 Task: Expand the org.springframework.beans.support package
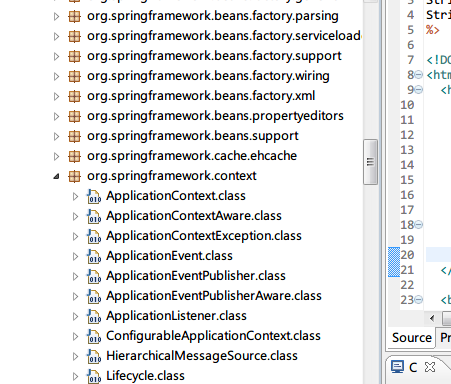coord(56,136)
